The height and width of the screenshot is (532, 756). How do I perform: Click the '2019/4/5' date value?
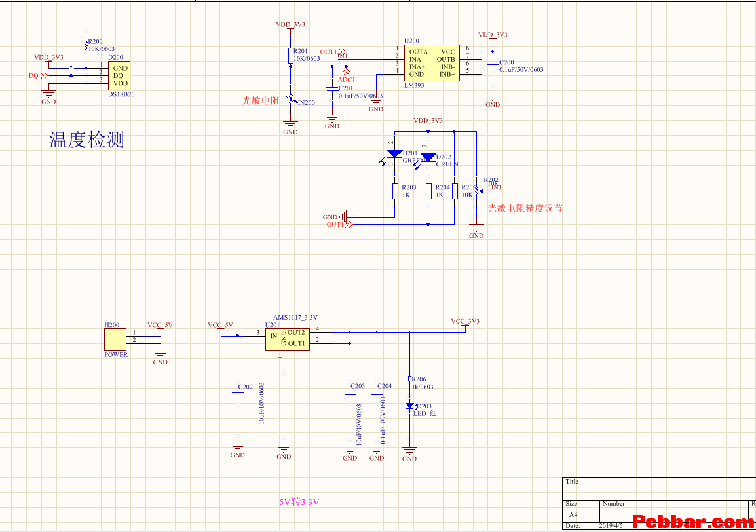coord(611,525)
